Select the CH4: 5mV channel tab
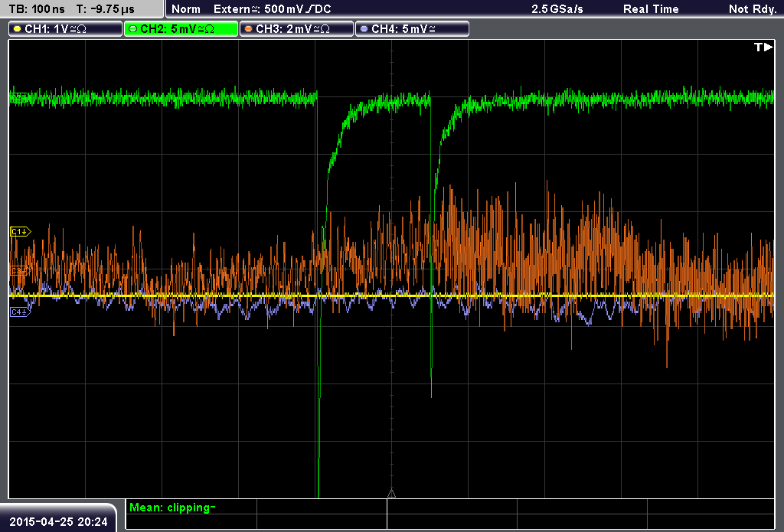This screenshot has width=784, height=532. tap(412, 29)
